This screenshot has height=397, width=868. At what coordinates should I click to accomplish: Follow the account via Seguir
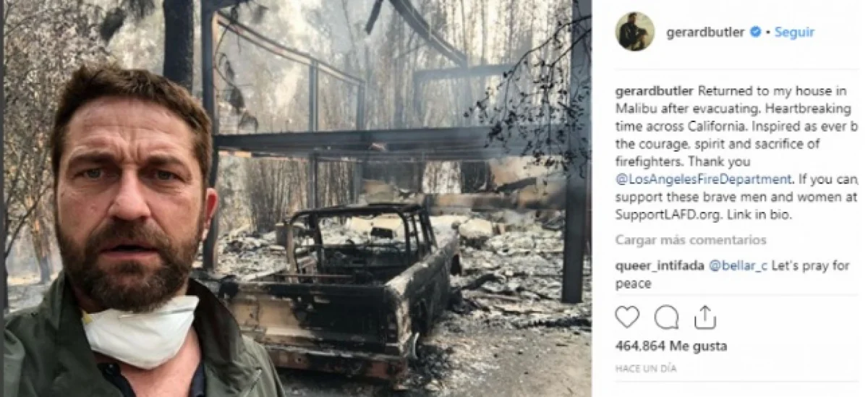(794, 32)
